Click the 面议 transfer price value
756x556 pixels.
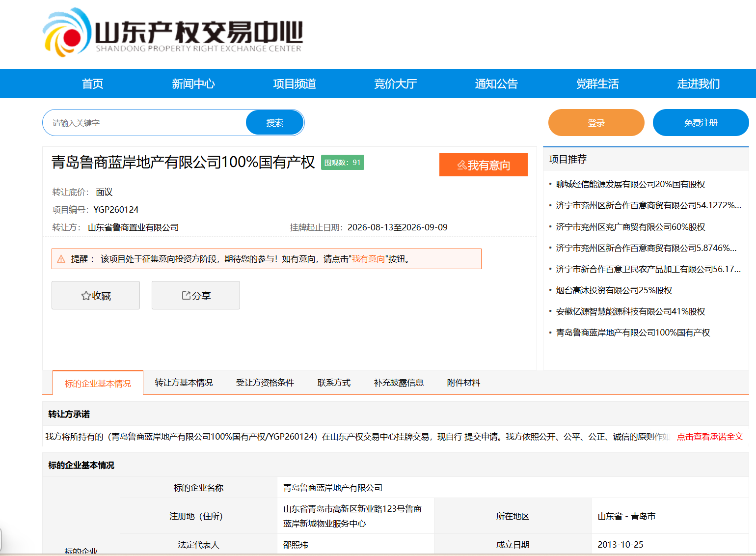coord(104,192)
